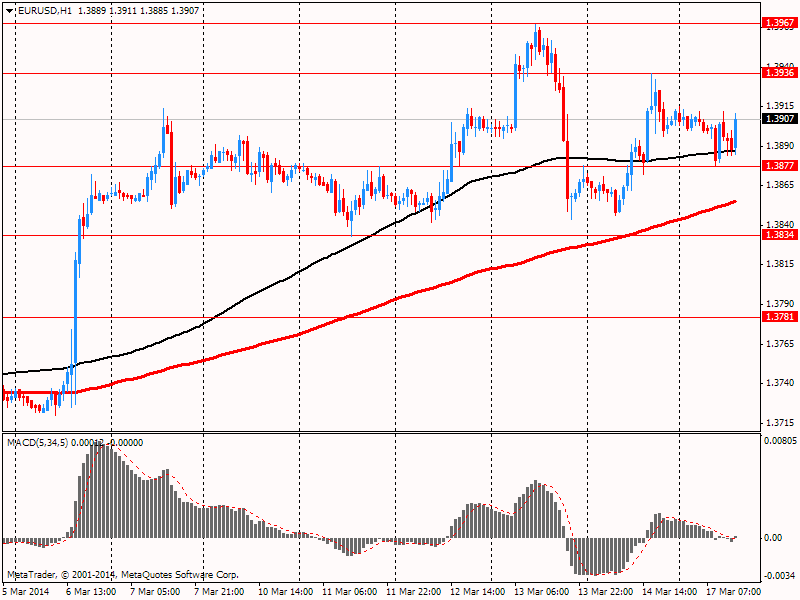Click the 11 Mar 22:00 time label
This screenshot has width=800, height=600.
(413, 591)
